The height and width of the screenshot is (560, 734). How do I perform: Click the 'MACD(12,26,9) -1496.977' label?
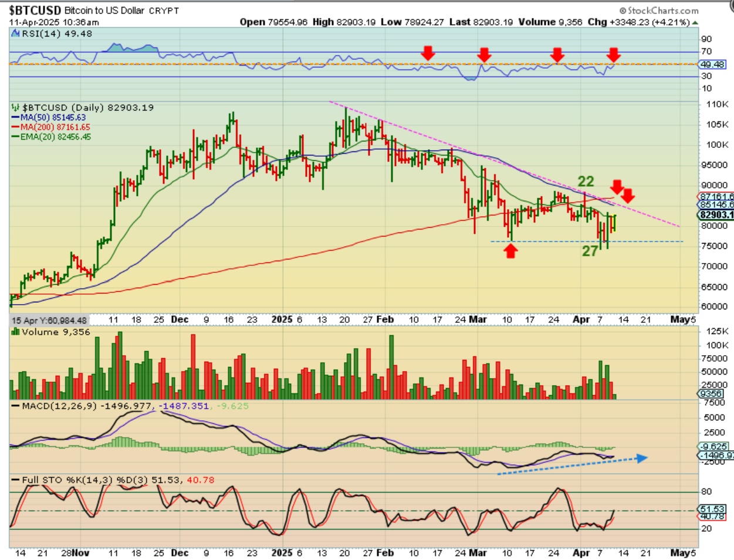click(87, 406)
